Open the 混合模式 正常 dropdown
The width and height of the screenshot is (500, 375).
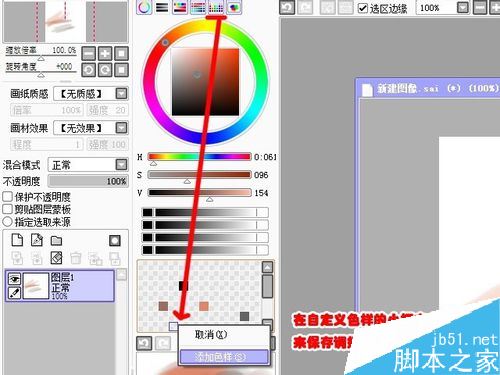121,165
